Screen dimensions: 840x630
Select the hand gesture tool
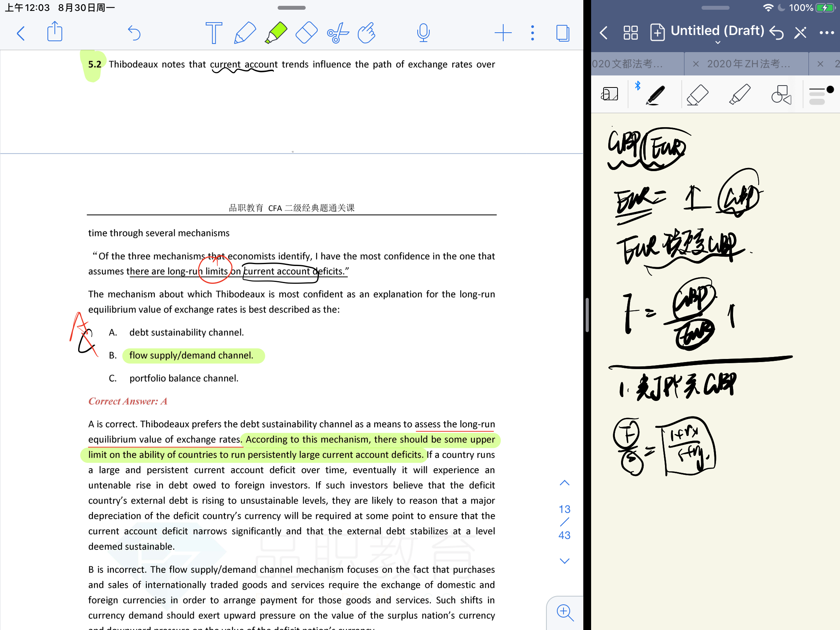coord(366,33)
